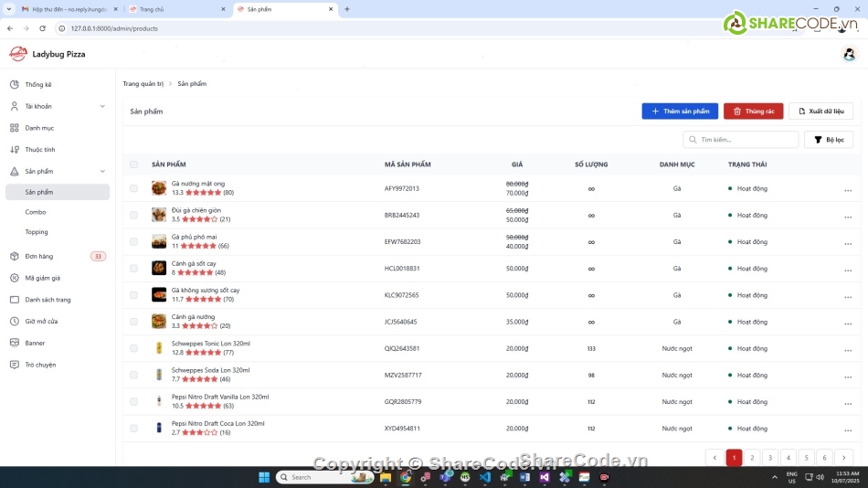The image size is (868, 488).
Task: Click the Danh mục grid icon
Action: coord(15,127)
